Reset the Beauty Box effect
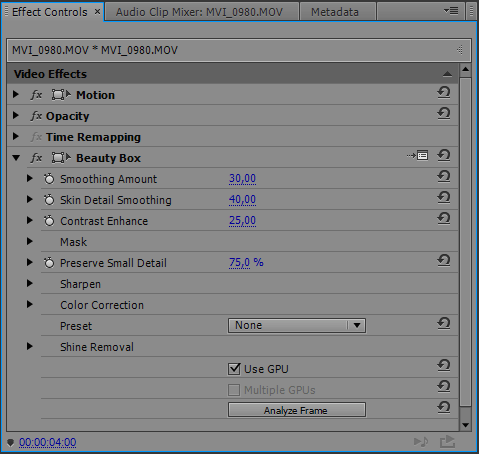 click(444, 156)
